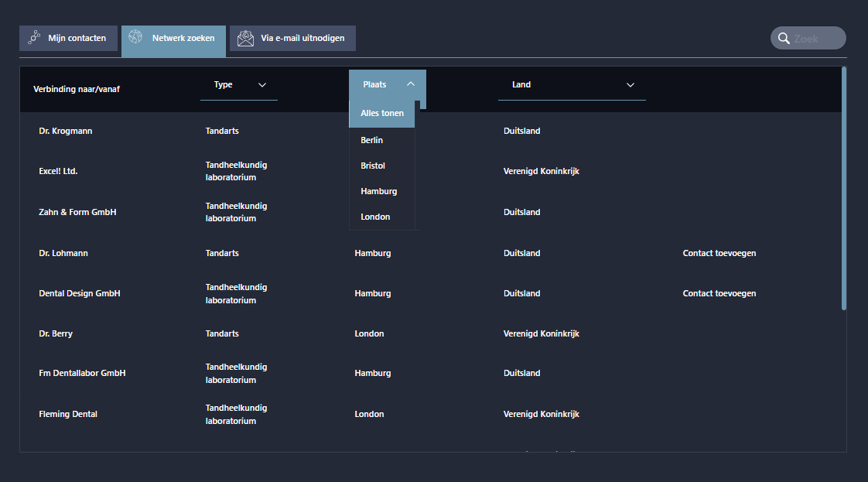This screenshot has height=482, width=868.
Task: Pick Bristol in the Plaats dropdown
Action: coord(373,166)
